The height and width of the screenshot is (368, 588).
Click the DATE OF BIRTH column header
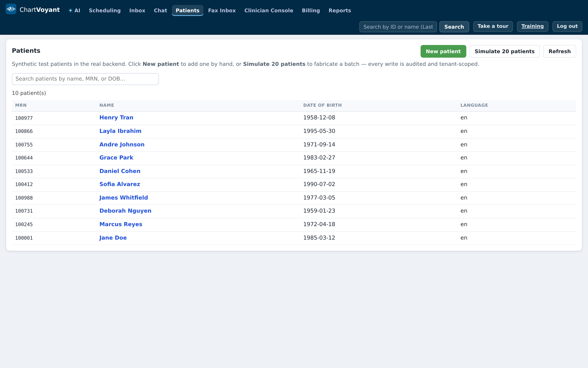[x=322, y=105]
